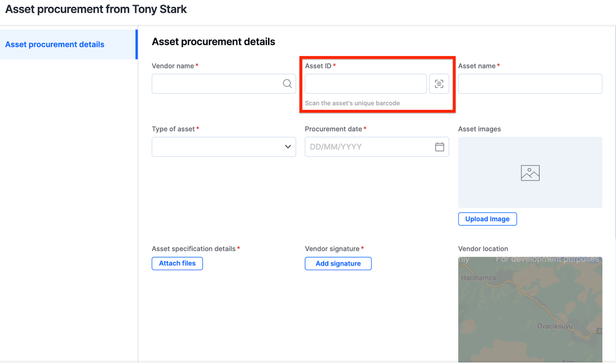
Task: Expand the Type of asset dropdown chevron
Action: (288, 147)
